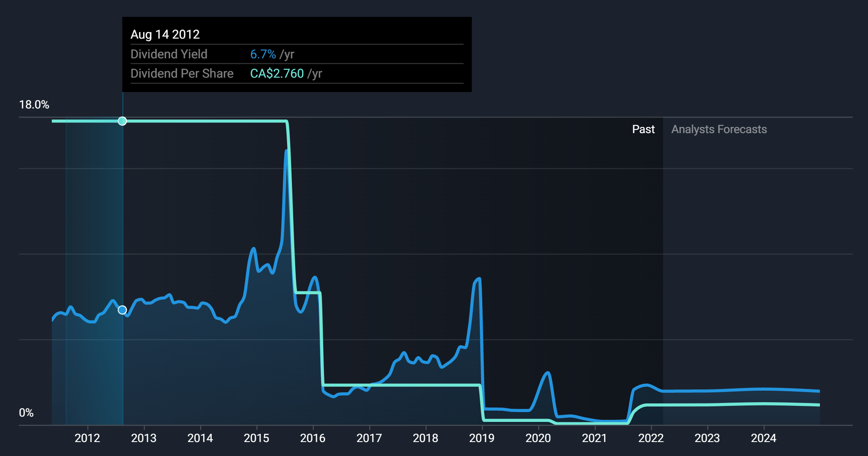Toggle the Analysts Forecasts overlay
The width and height of the screenshot is (868, 456).
click(720, 129)
